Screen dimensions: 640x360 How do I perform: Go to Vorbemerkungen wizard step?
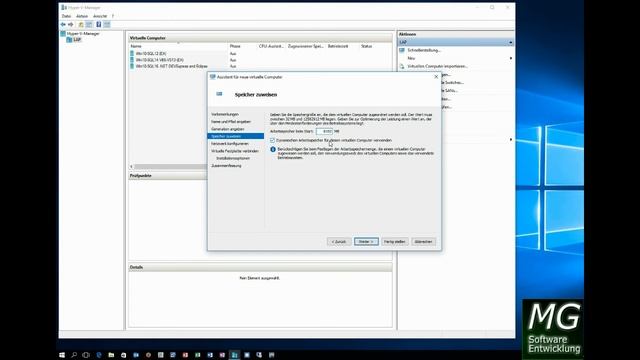pos(225,114)
